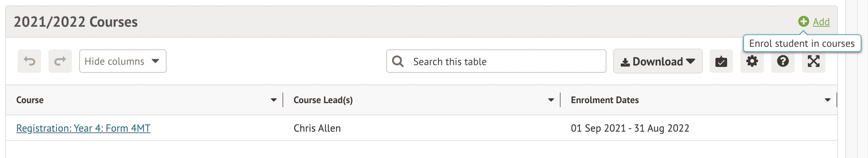Open the Hide columns dropdown
This screenshot has width=868, height=158.
point(123,61)
